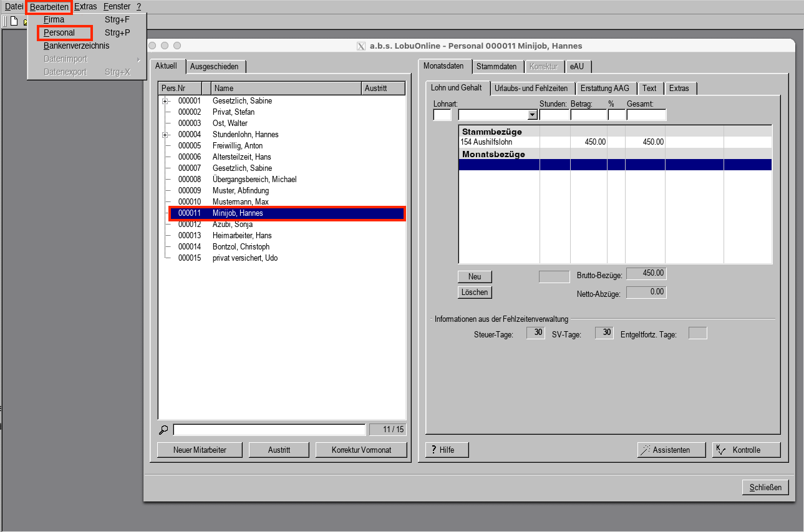Open the eAU tab
This screenshot has width=804, height=532.
click(x=577, y=67)
